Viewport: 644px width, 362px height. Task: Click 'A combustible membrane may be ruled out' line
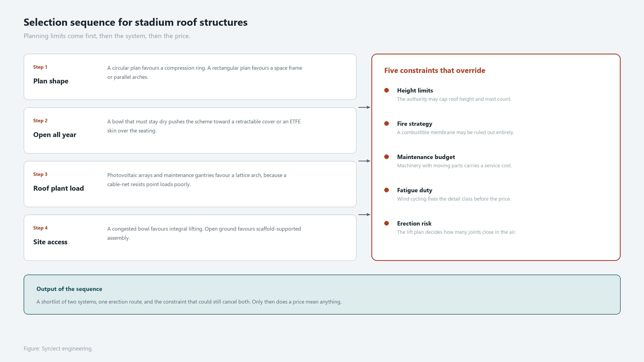coord(456,132)
